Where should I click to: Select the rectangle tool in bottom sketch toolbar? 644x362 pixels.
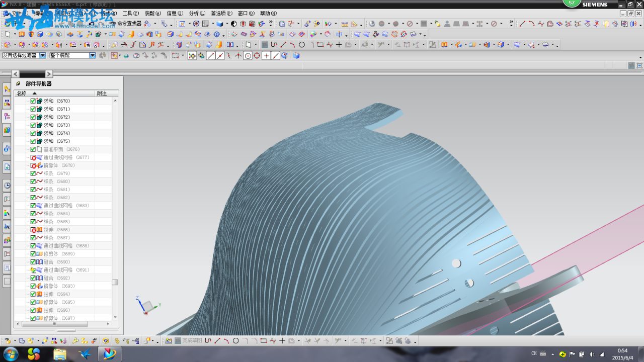263,340
